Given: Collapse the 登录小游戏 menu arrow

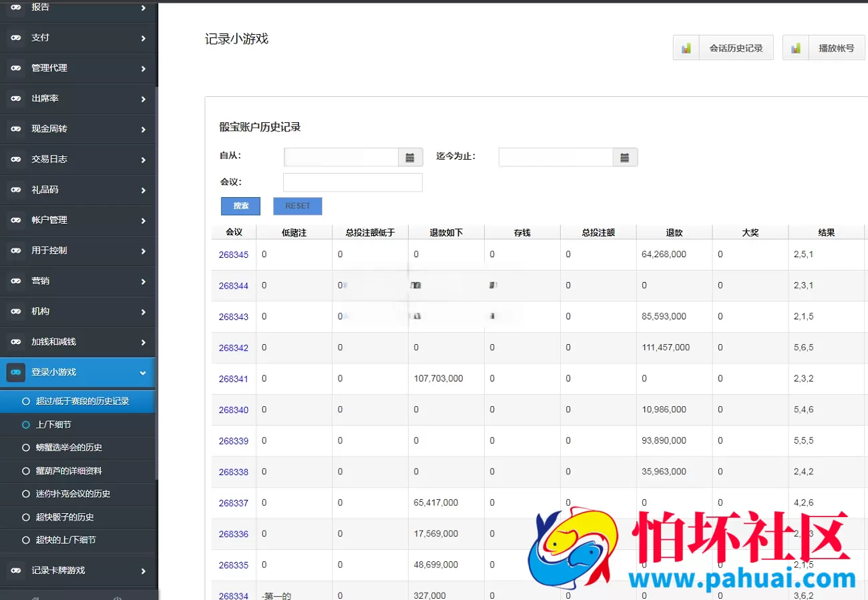Looking at the screenshot, I should (x=143, y=373).
